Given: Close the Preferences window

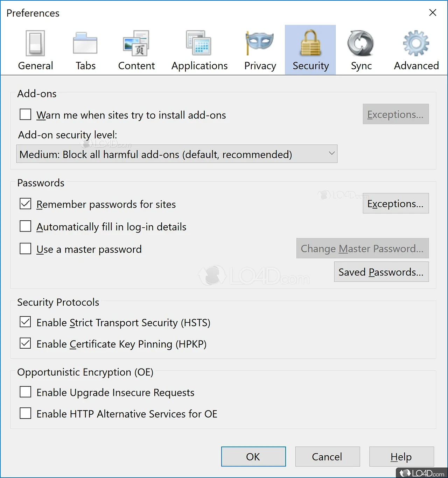Looking at the screenshot, I should [x=433, y=13].
